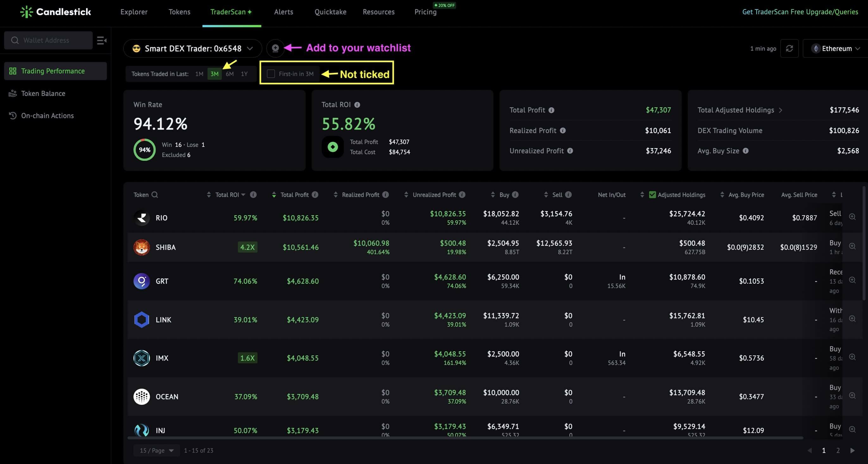
Task: Add trader to watchlist icon
Action: (x=275, y=48)
